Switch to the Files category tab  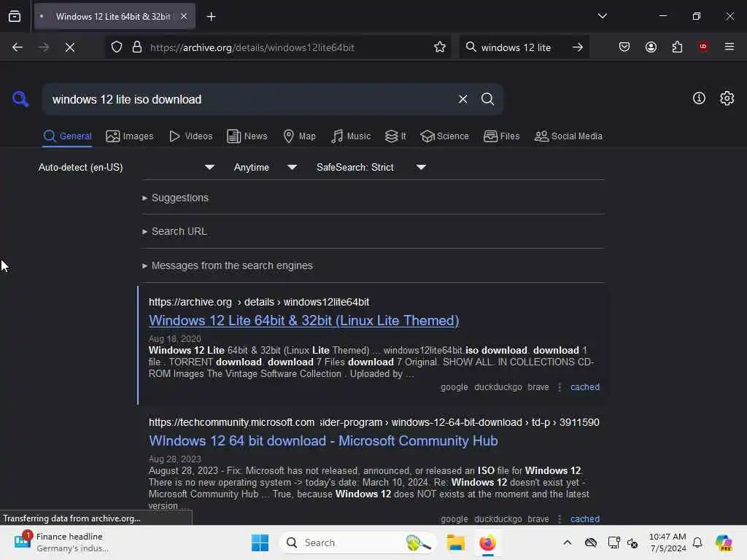coord(502,136)
